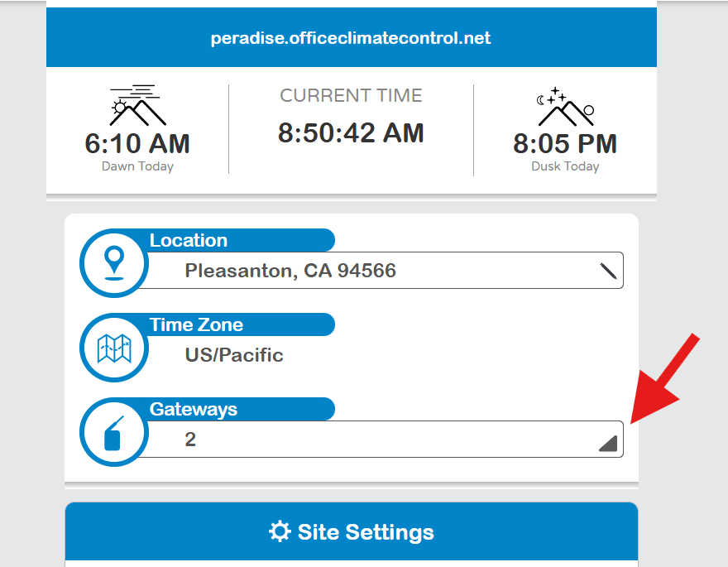Open the Gateways field showing 2

point(380,440)
